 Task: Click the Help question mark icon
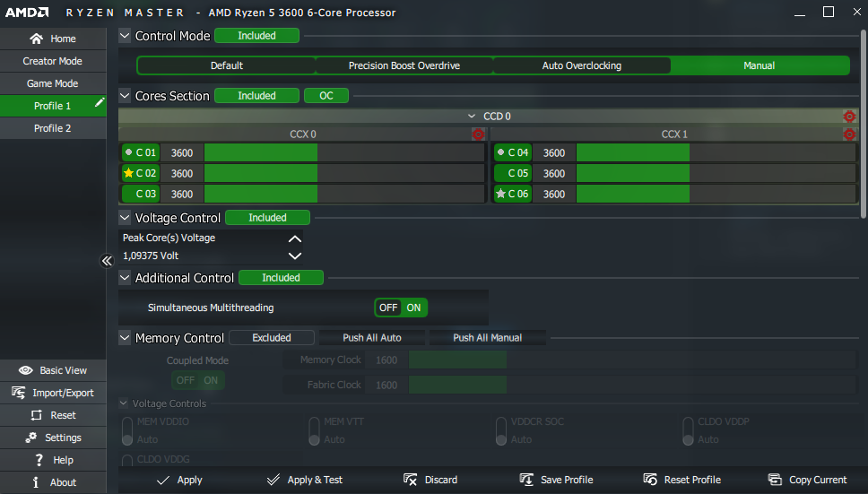click(x=39, y=460)
